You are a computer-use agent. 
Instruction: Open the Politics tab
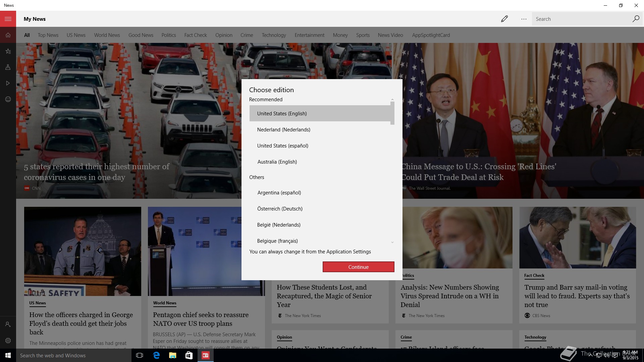(169, 35)
